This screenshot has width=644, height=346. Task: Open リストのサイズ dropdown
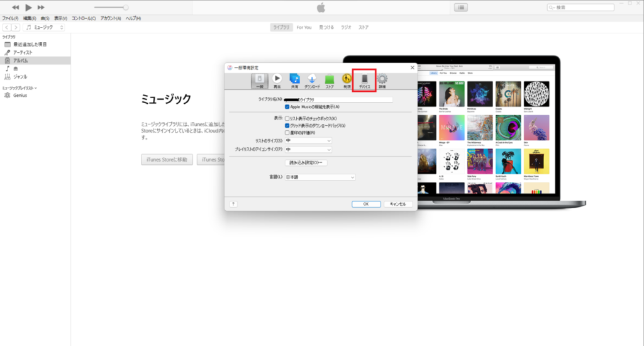tap(308, 140)
